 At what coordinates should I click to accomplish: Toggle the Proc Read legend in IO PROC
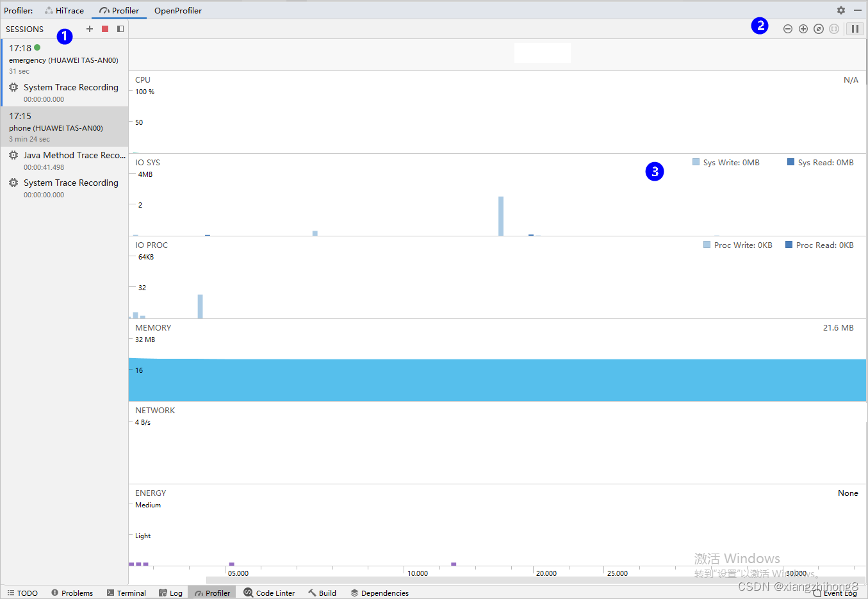(x=819, y=245)
